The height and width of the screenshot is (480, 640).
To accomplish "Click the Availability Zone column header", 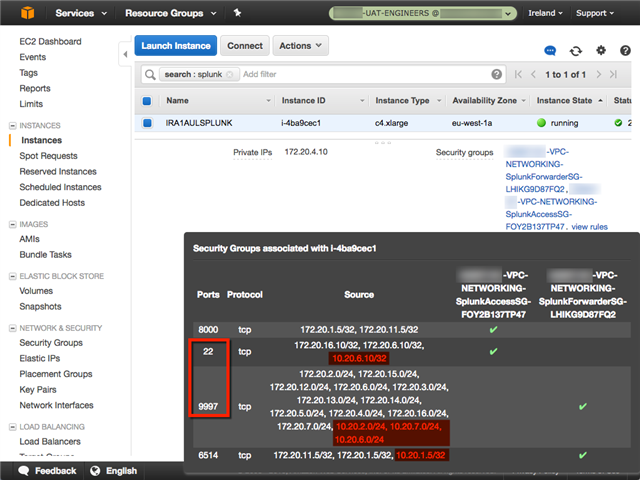I will [484, 101].
